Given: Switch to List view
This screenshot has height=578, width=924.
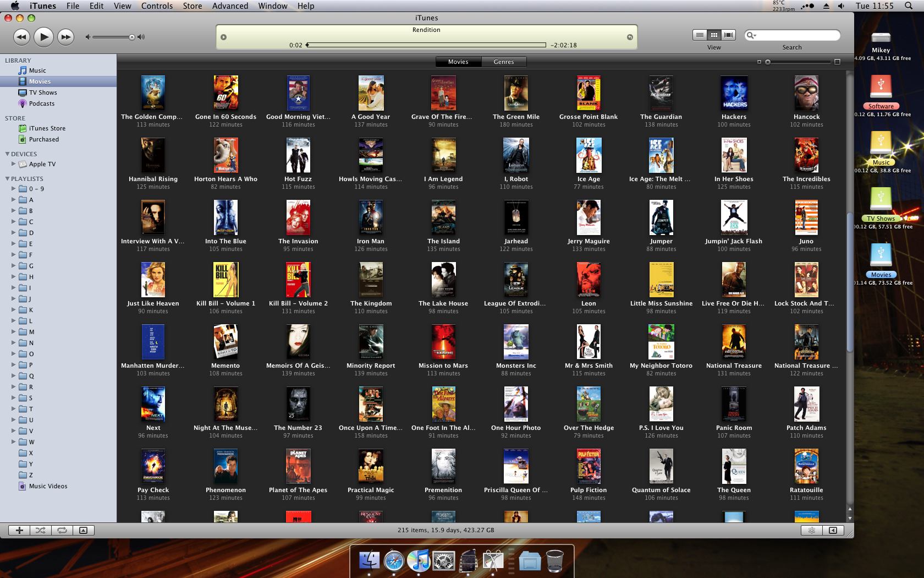Looking at the screenshot, I should (700, 34).
